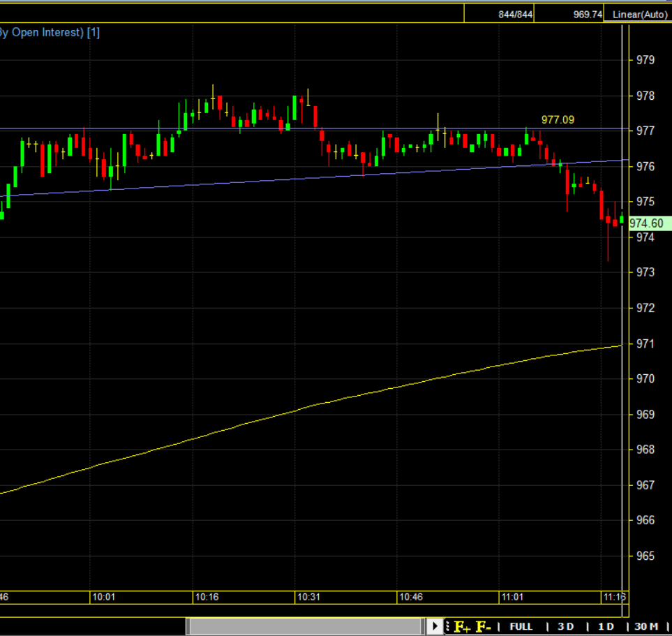Click the 970 price axis label

click(645, 378)
